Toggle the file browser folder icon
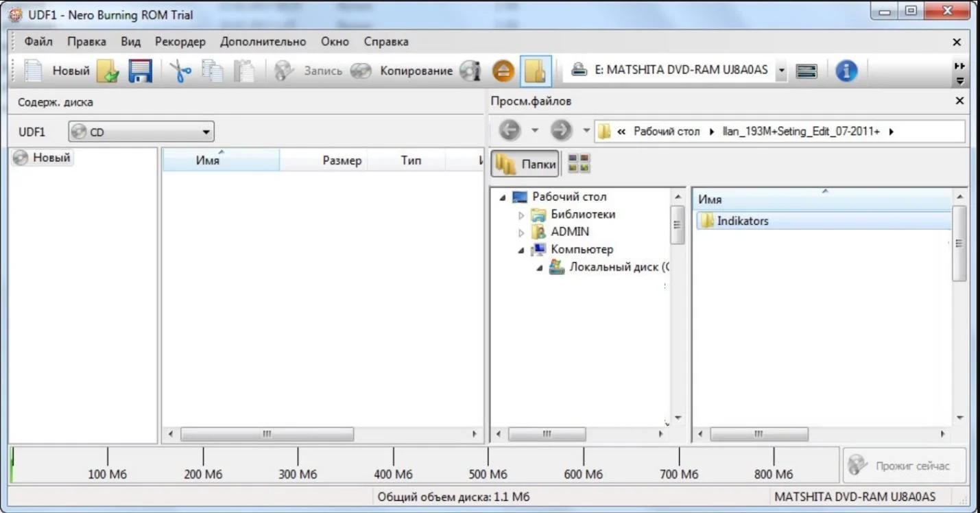980x513 pixels. (x=535, y=71)
